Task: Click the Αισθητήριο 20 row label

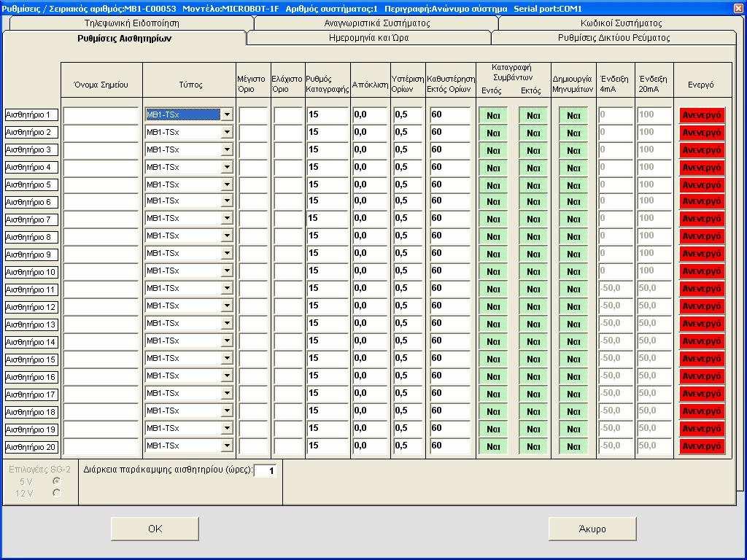Action: click(31, 447)
